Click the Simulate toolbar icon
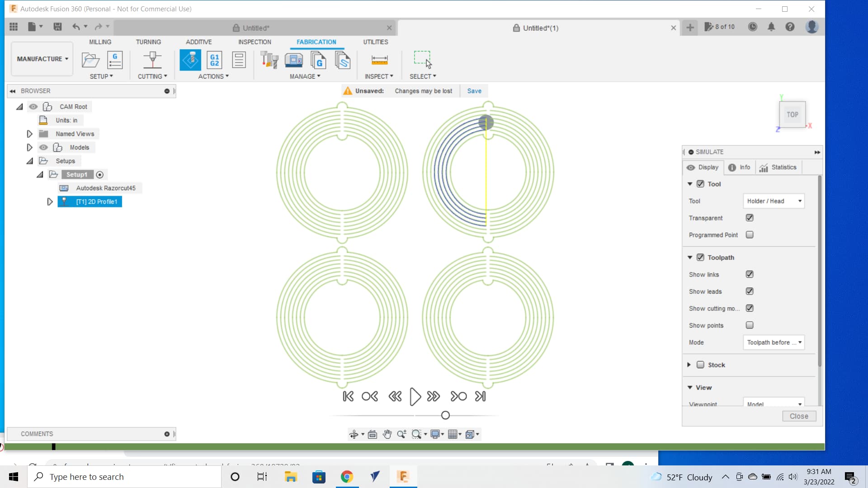 pos(190,60)
